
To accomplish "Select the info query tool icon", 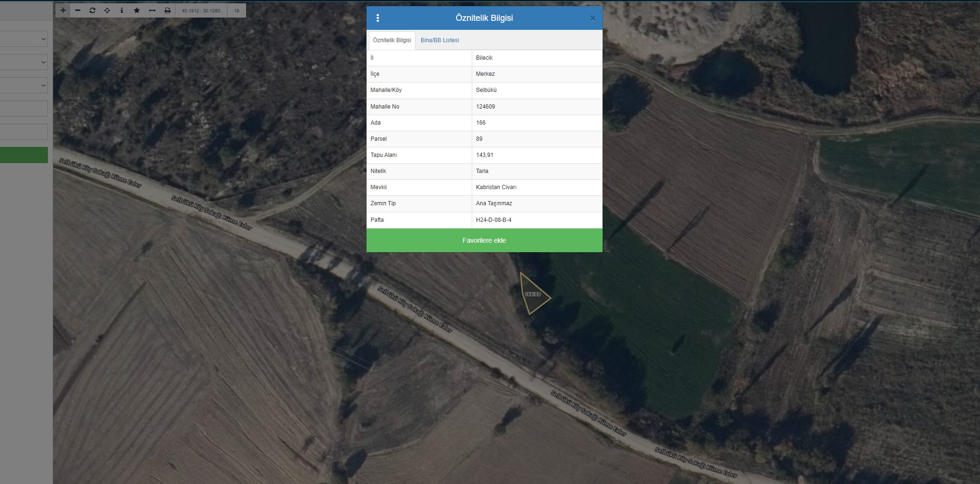I will point(122,10).
